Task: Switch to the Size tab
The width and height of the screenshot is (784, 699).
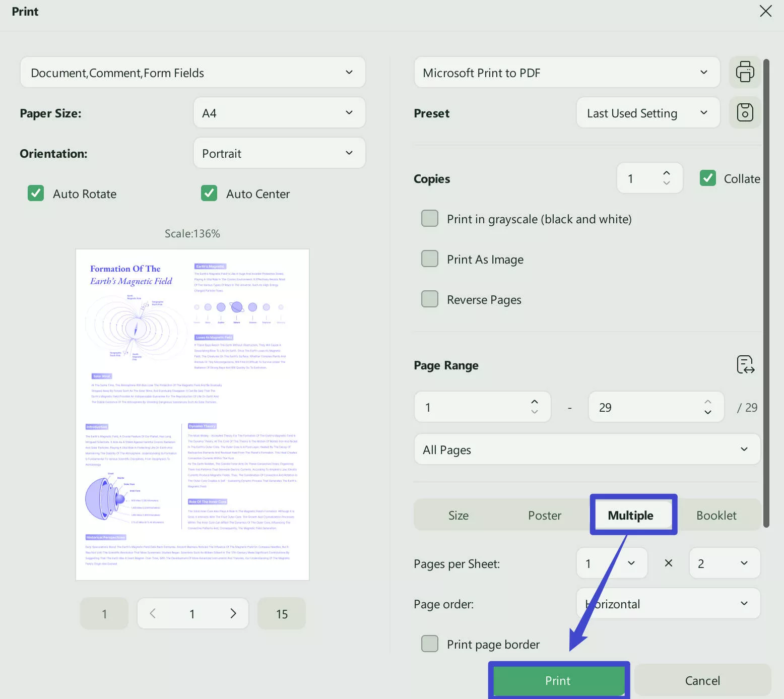Action: pos(459,515)
